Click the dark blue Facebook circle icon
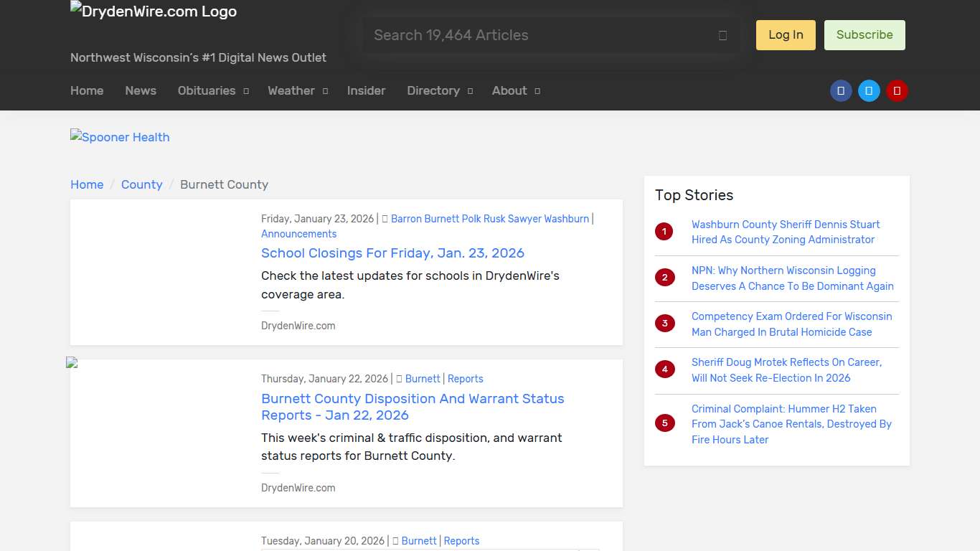 point(841,91)
